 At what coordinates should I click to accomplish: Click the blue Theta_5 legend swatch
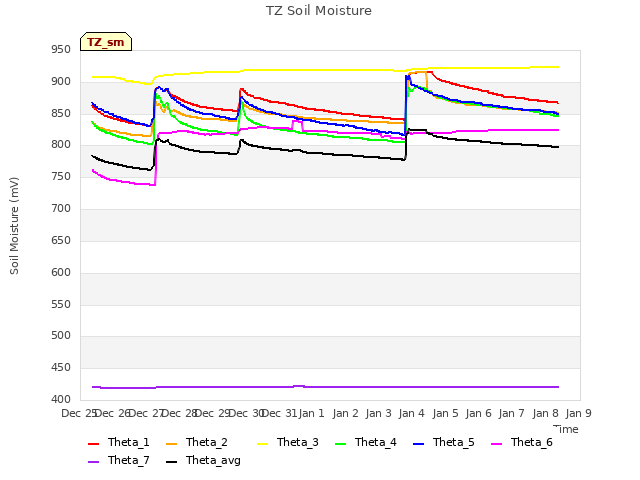click(x=418, y=444)
